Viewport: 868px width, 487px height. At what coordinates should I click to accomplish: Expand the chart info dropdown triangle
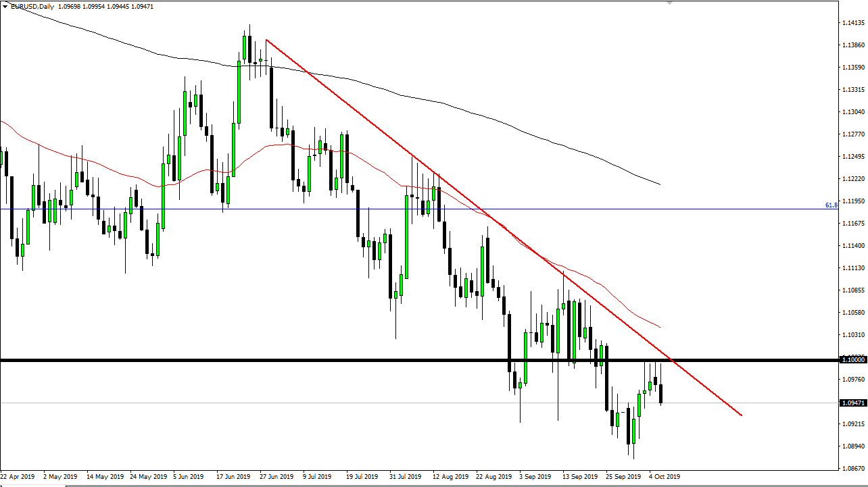pos(5,6)
